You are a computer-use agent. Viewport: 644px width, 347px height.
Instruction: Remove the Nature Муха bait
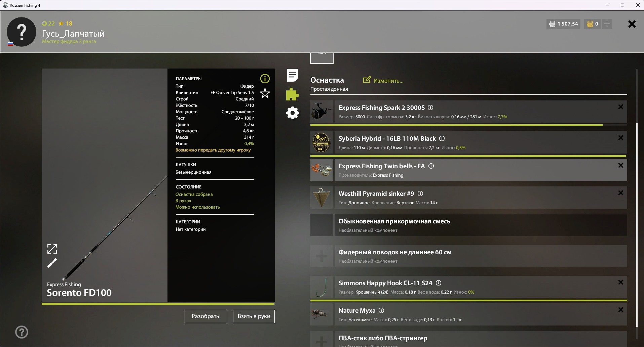[621, 310]
